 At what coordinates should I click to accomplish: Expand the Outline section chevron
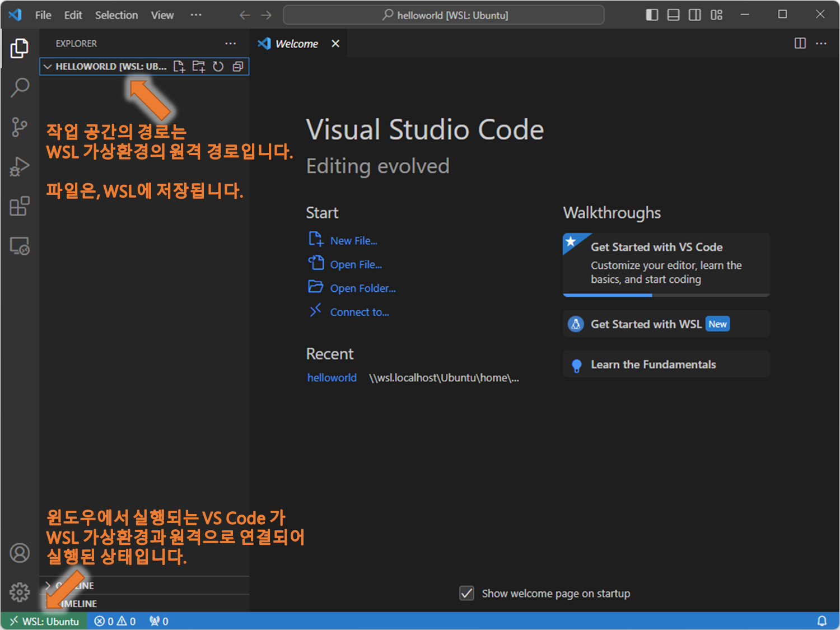[48, 585]
